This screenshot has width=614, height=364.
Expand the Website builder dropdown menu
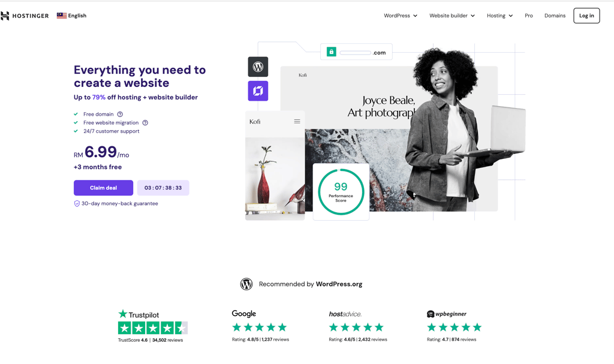coord(452,16)
